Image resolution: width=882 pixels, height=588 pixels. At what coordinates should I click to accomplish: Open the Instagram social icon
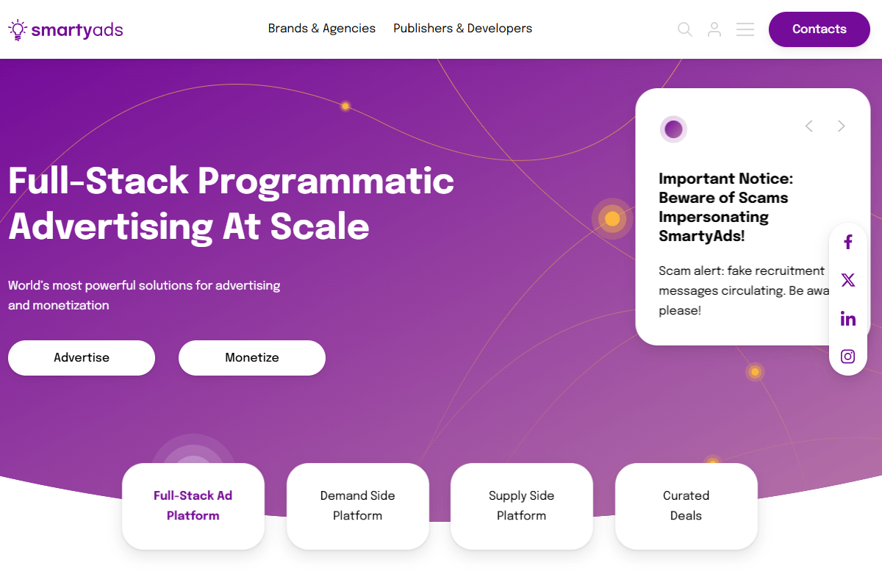click(x=848, y=356)
